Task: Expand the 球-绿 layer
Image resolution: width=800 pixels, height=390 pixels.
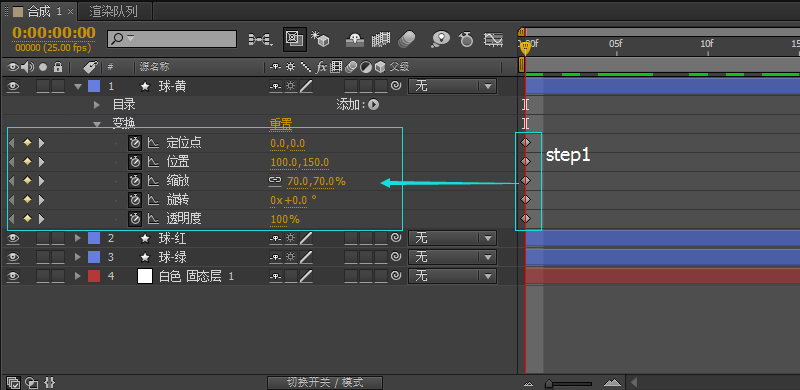Action: (x=78, y=257)
